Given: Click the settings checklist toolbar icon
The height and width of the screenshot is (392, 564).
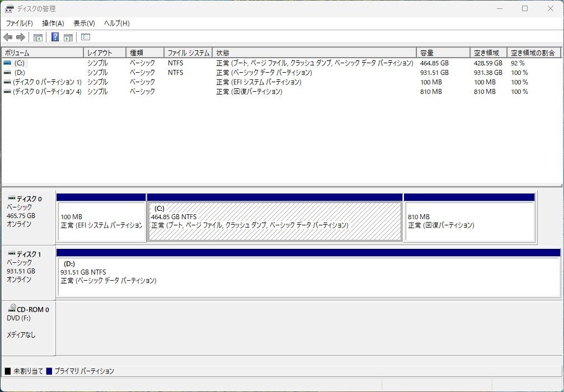Looking at the screenshot, I should click(x=86, y=37).
